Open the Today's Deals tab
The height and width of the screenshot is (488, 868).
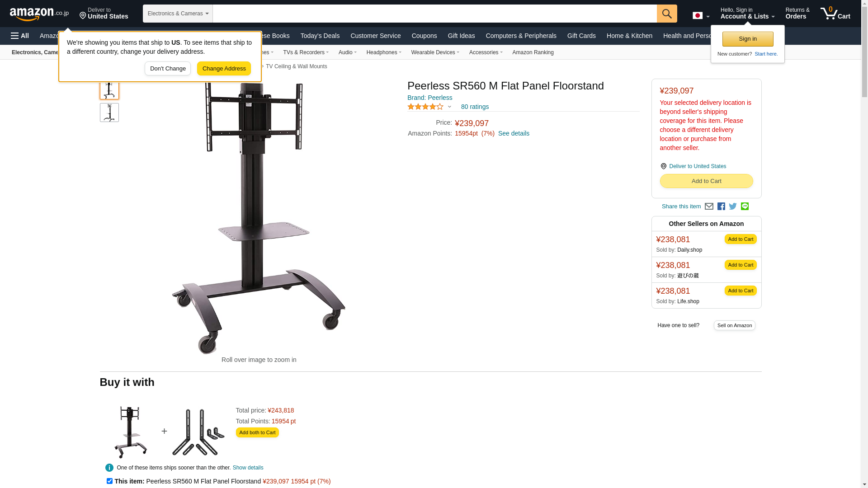coord(320,36)
